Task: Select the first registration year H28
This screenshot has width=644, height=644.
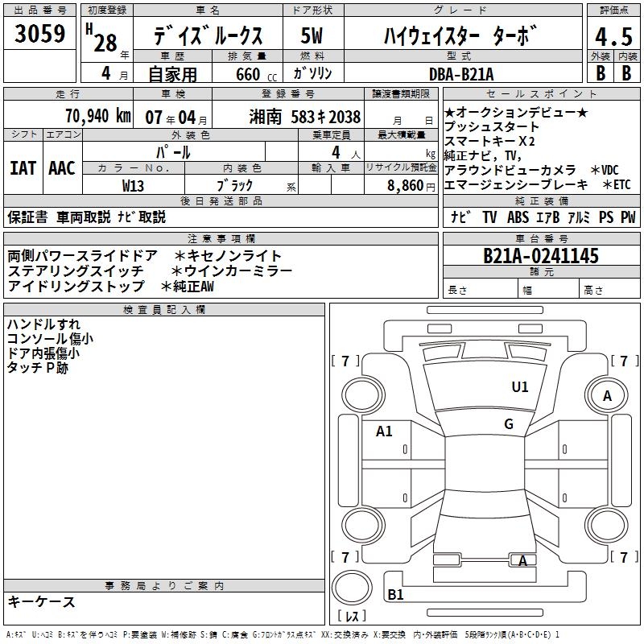Action: click(x=102, y=38)
